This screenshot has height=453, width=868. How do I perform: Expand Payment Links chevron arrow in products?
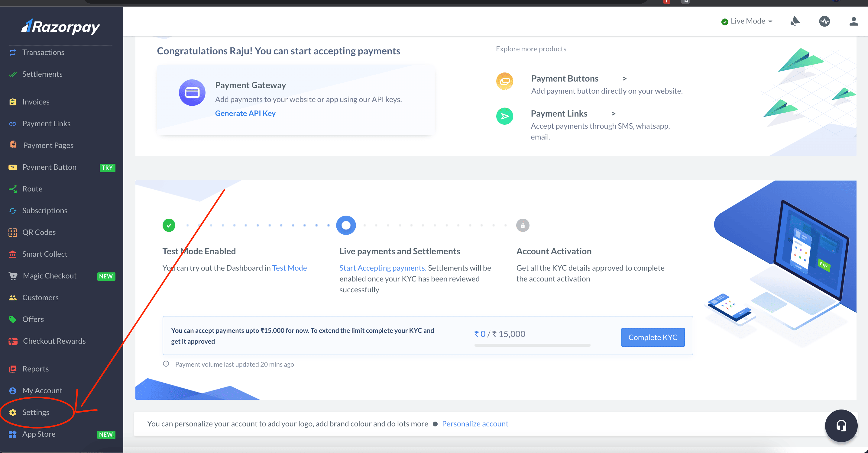click(613, 114)
